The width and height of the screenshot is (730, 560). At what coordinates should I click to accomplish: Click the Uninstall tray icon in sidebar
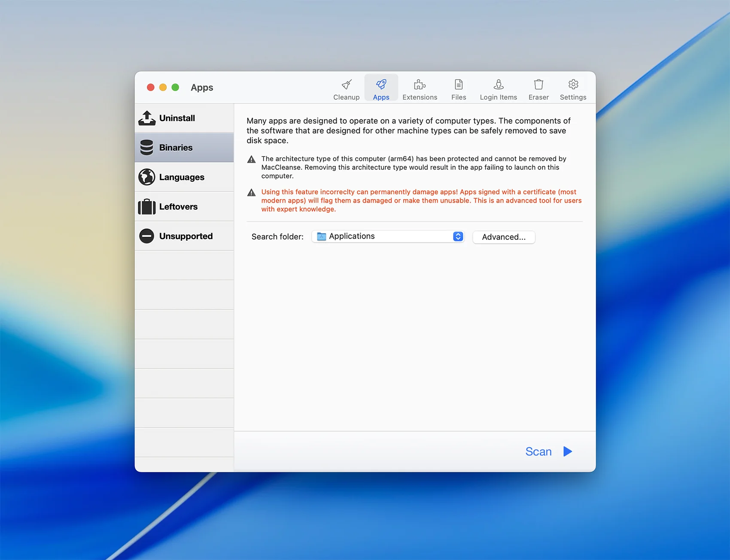[x=147, y=118]
